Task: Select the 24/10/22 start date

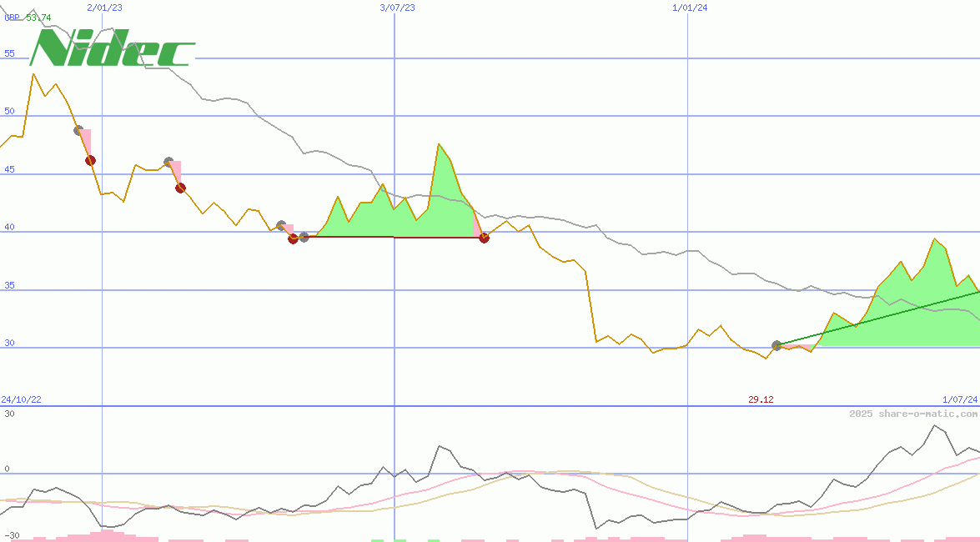Action: click(x=21, y=399)
